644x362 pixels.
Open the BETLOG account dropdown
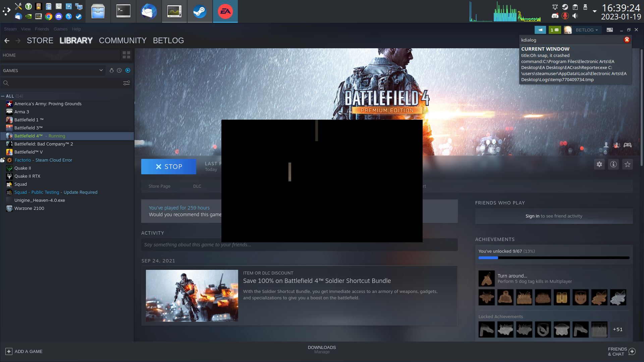(x=587, y=30)
